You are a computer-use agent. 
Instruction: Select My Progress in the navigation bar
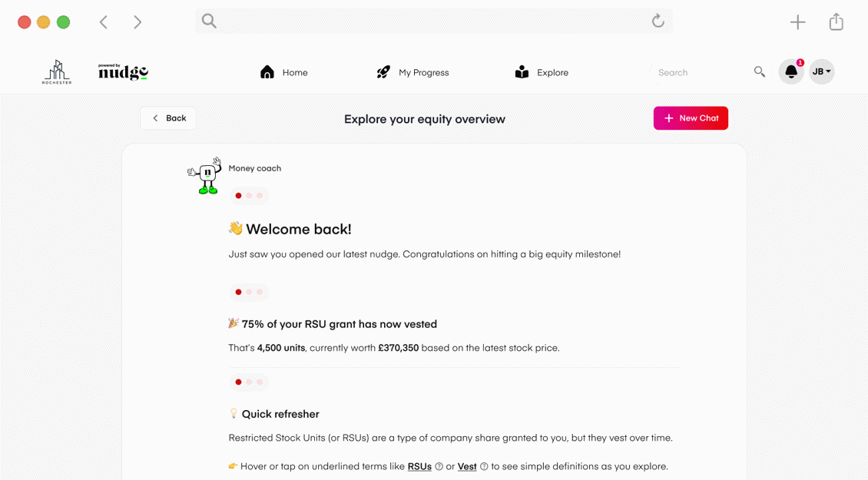pyautogui.click(x=423, y=71)
